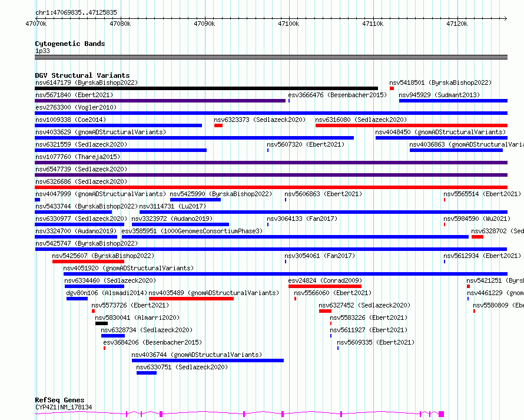Click nsv1009338 (Coe2014) label
Image resolution: width=524 pixels, height=420 pixels.
[x=71, y=120]
